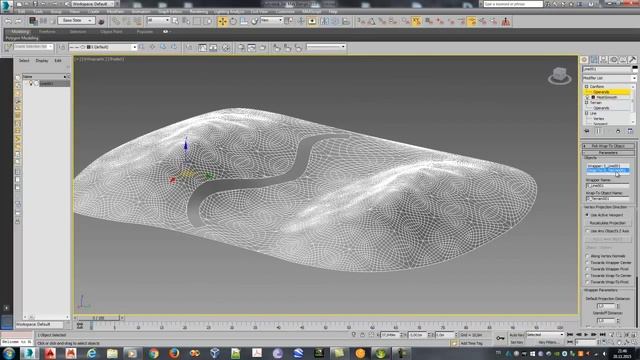Activate the Select and Rotate tool
Image resolution: width=640 pixels, height=360 pixels.
[233, 21]
